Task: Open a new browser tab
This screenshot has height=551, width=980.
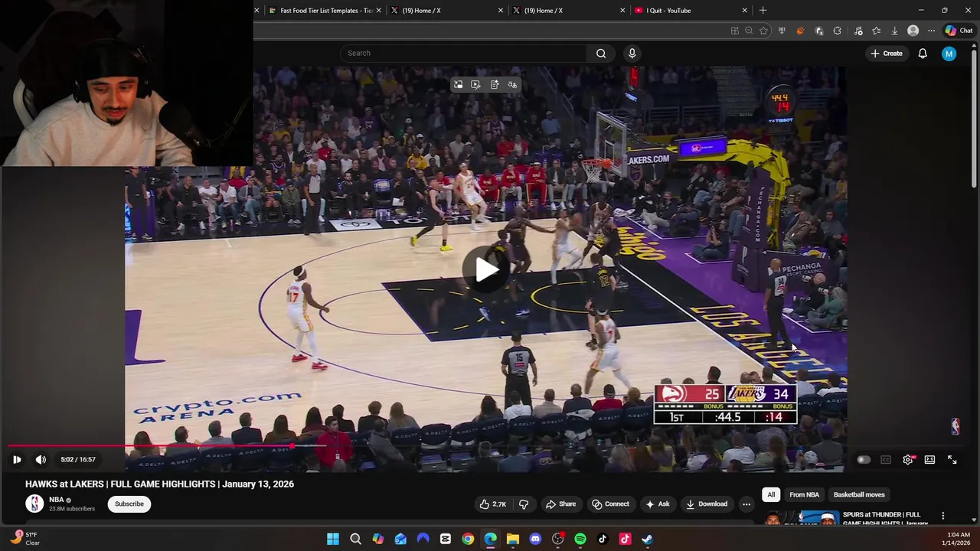Action: coord(763,11)
